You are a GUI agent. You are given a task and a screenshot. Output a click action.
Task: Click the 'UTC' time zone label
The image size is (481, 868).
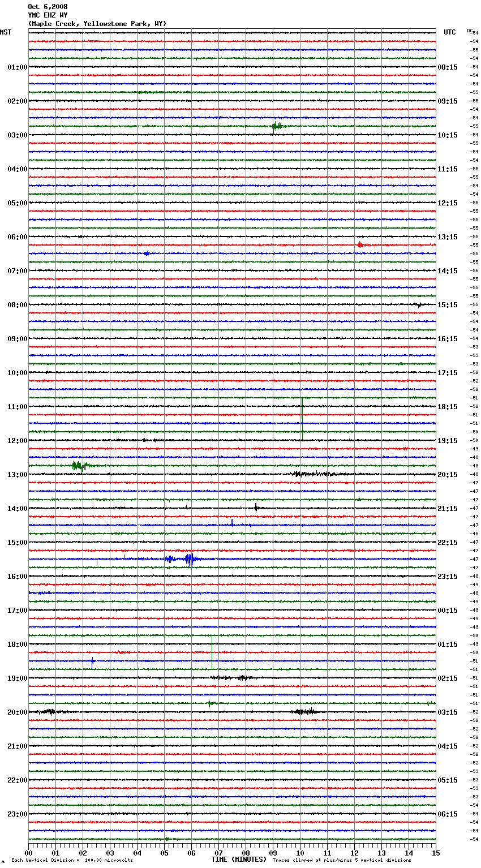pos(449,32)
